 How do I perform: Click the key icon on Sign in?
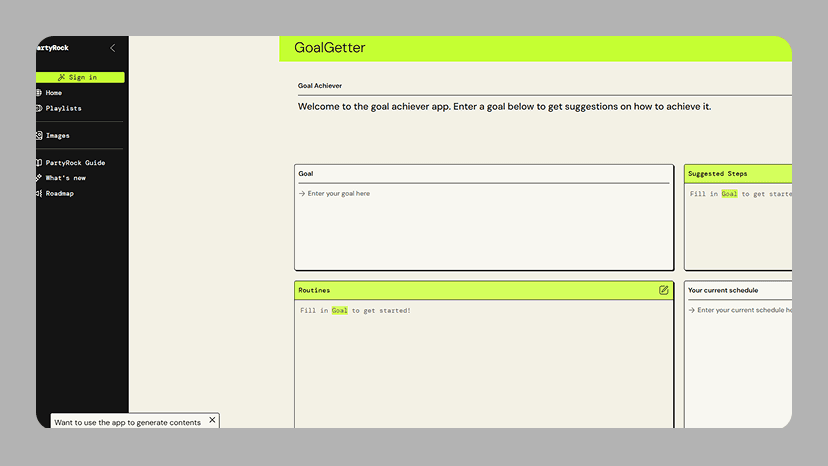click(x=61, y=77)
